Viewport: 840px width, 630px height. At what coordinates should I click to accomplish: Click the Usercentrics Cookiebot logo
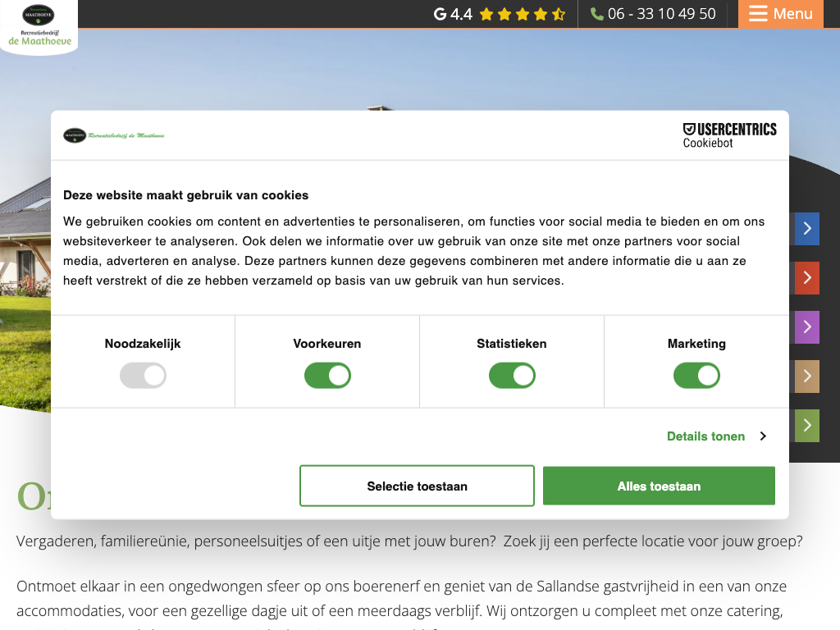[729, 135]
